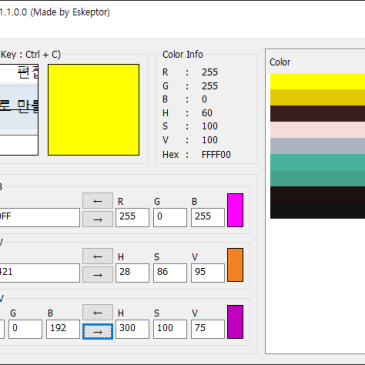Pick the teal green stripe in the Color list

(317, 162)
